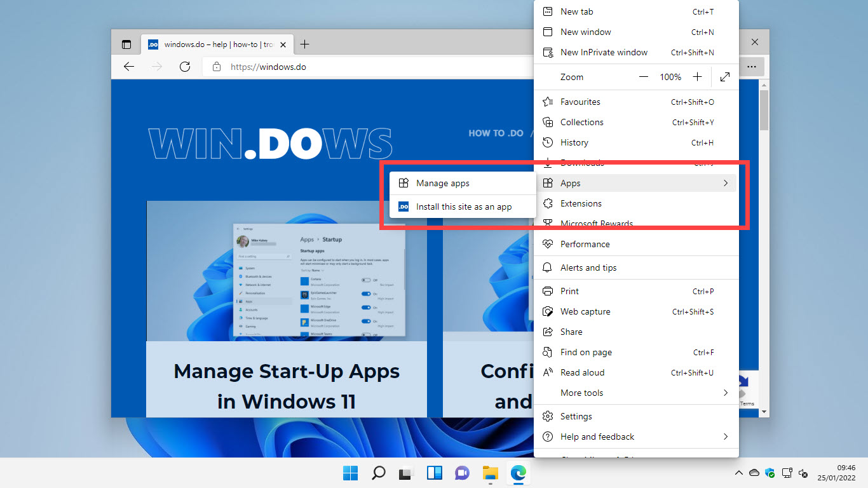The height and width of the screenshot is (488, 868).
Task: Open Extensions from the menu
Action: (636, 203)
